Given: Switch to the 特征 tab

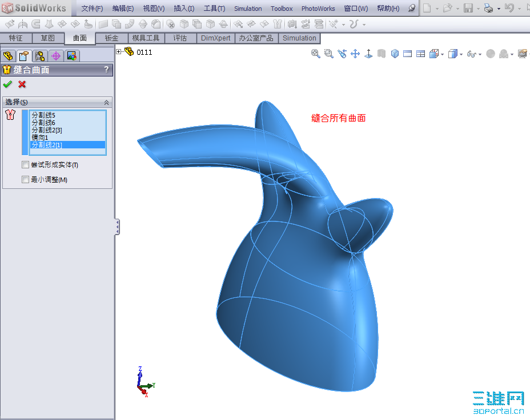Looking at the screenshot, I should (x=16, y=38).
